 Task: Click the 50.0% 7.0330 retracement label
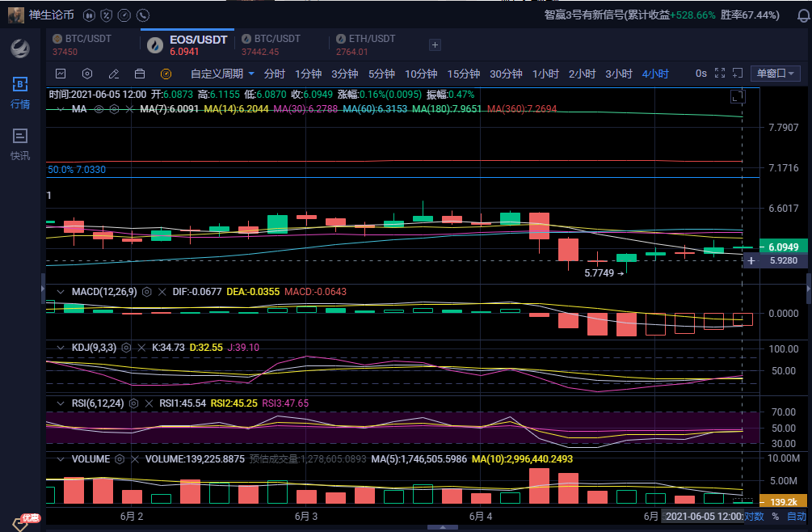coord(77,170)
